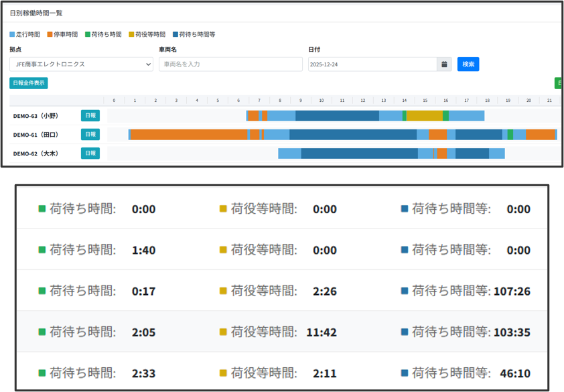Click the 荷待ち時間 legend green swatch
Image resolution: width=564 pixels, height=392 pixels.
[x=88, y=35]
